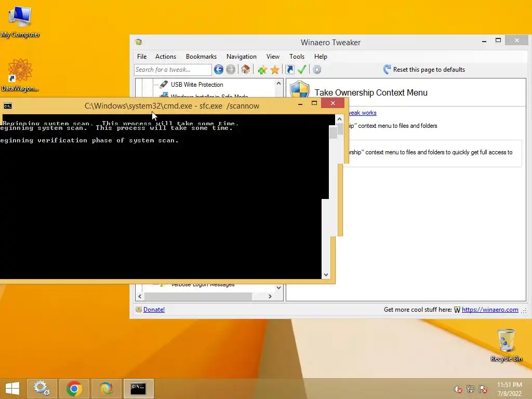Click the tree horizontal scroll right arrow
This screenshot has height=399, width=532.
pos(270,296)
